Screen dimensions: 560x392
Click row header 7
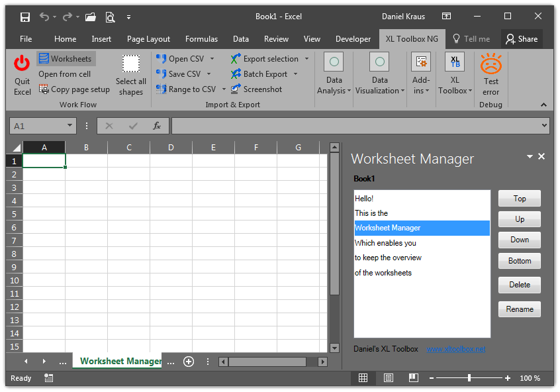pos(15,240)
